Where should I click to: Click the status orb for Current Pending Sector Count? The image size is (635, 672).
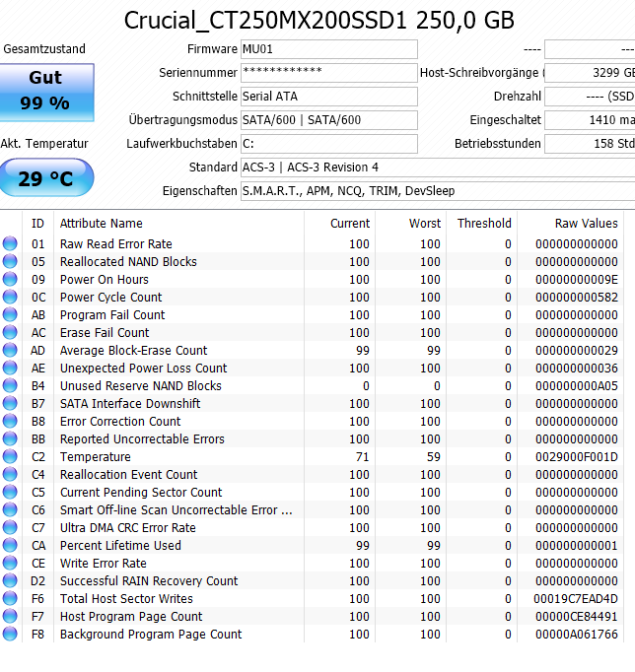(10, 492)
